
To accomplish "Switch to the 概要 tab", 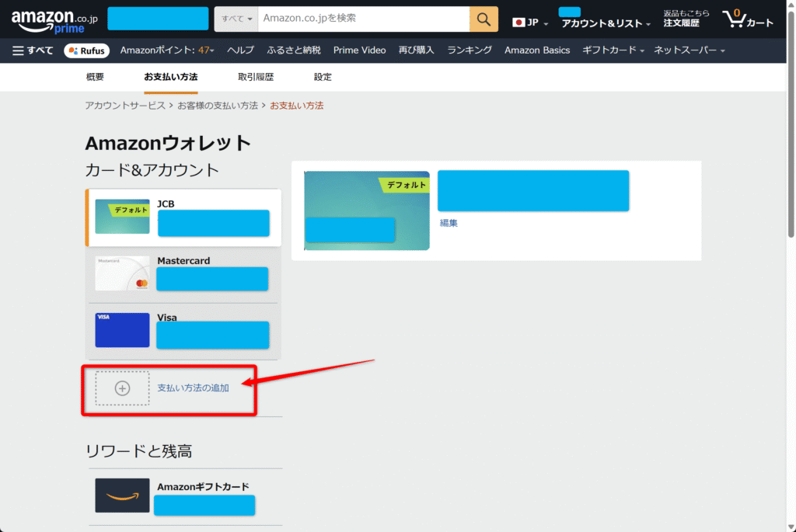I will [x=95, y=77].
